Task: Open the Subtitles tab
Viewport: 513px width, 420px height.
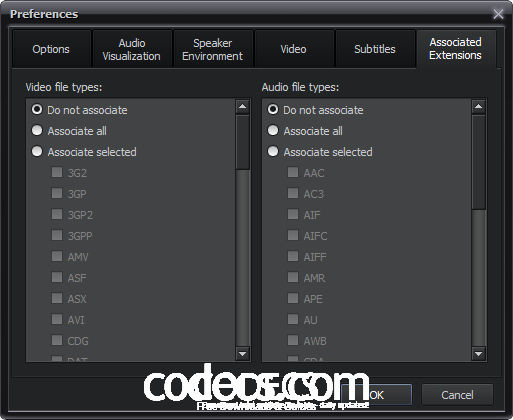Action: point(375,49)
